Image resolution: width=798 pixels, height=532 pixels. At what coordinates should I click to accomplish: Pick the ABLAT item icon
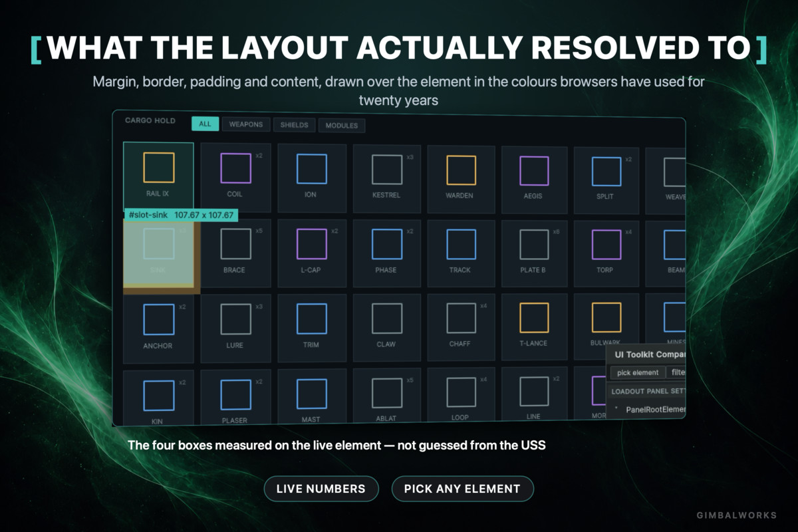[x=387, y=393]
